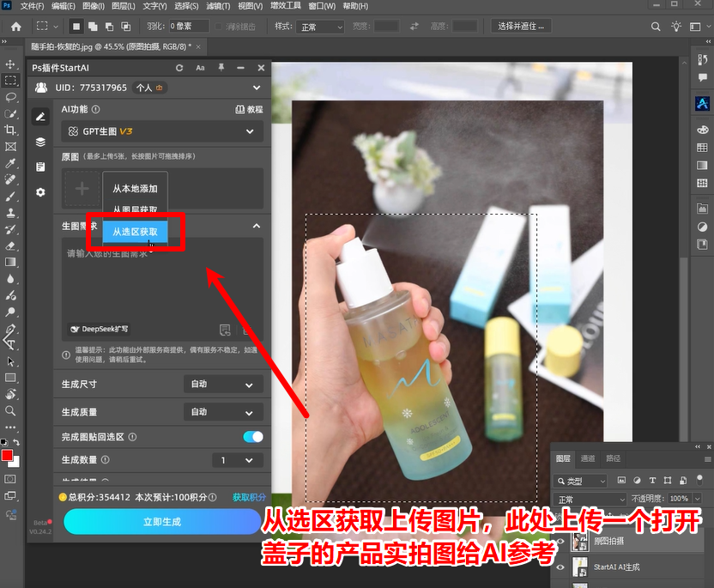Click the default colors mini swatch icon

[x=4, y=442]
